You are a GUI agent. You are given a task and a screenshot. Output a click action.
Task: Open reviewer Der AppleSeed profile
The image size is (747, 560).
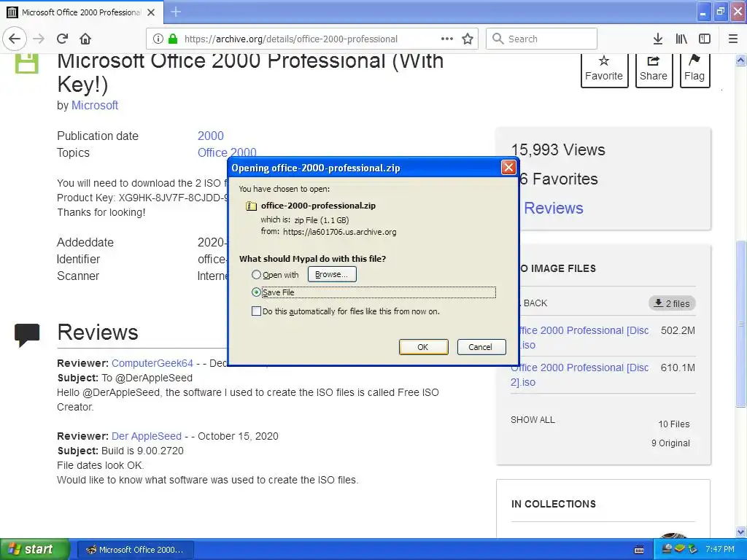tap(147, 436)
